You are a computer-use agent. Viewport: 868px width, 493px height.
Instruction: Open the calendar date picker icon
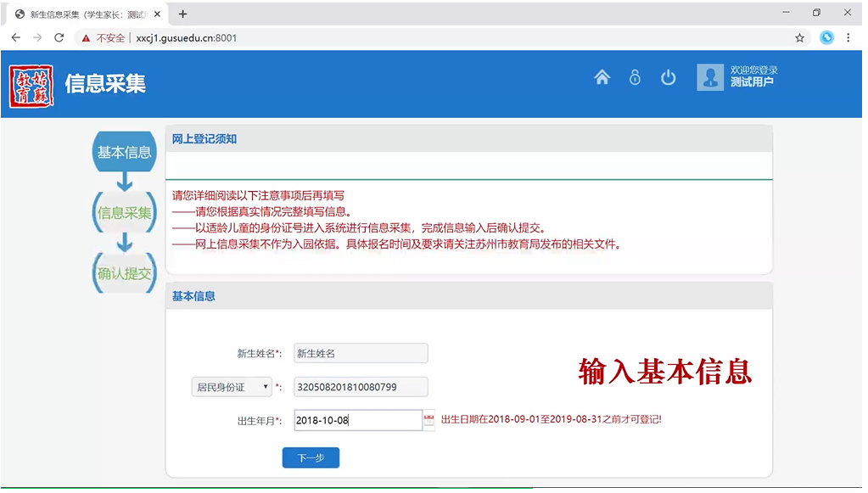click(x=428, y=420)
